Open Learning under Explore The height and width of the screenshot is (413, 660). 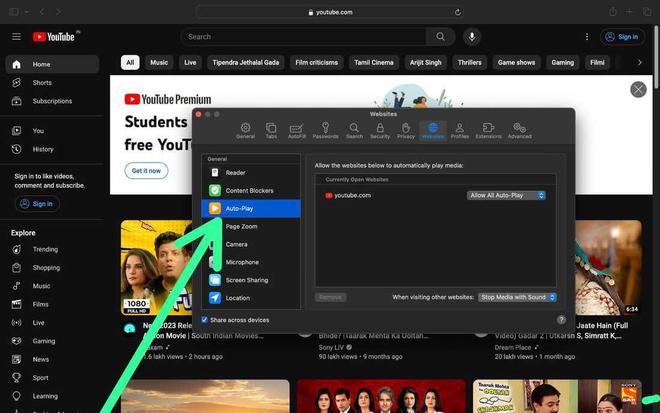click(52, 396)
